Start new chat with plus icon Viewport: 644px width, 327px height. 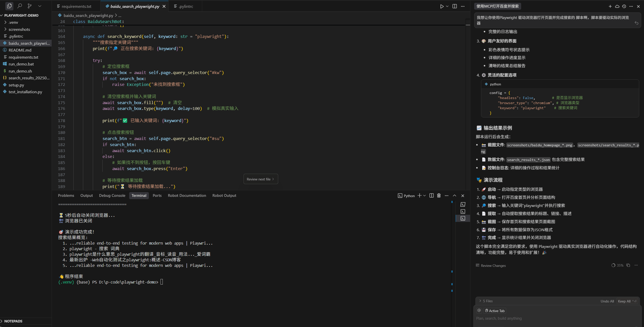(x=610, y=6)
